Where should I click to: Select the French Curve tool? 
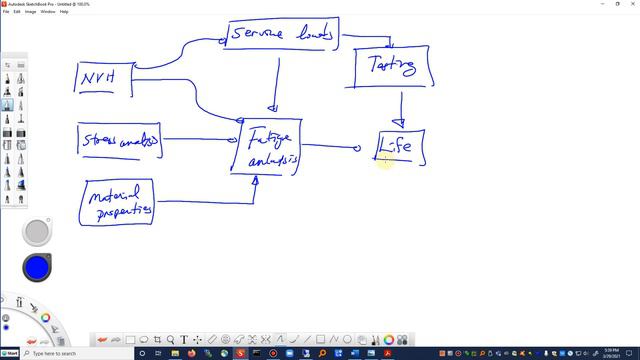tap(239, 340)
